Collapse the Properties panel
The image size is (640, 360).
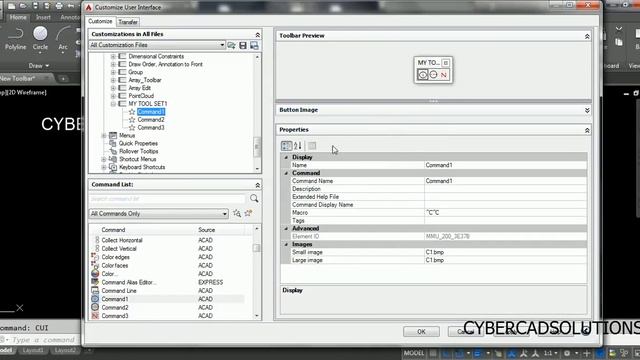click(587, 130)
